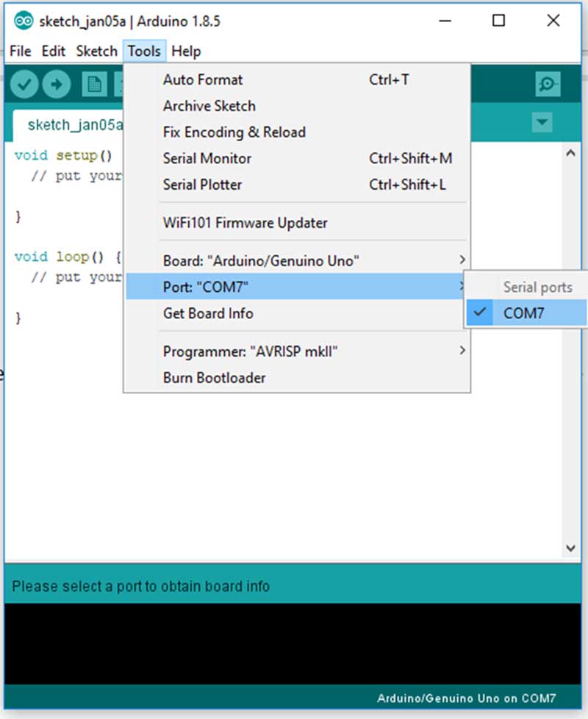Choose Fix Encoding & Reload
The width and height of the screenshot is (588, 719).
[x=234, y=132]
